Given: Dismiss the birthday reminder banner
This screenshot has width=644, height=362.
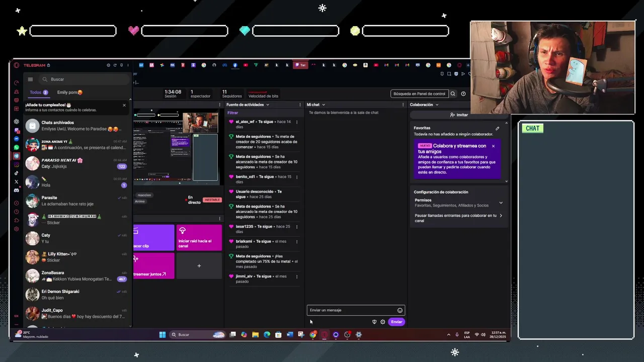Looking at the screenshot, I should pos(124,105).
